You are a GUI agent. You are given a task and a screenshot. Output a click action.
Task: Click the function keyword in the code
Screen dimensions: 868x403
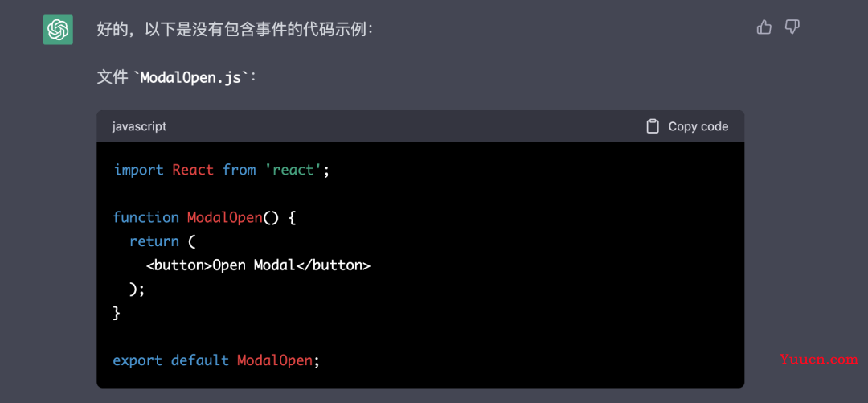point(146,217)
